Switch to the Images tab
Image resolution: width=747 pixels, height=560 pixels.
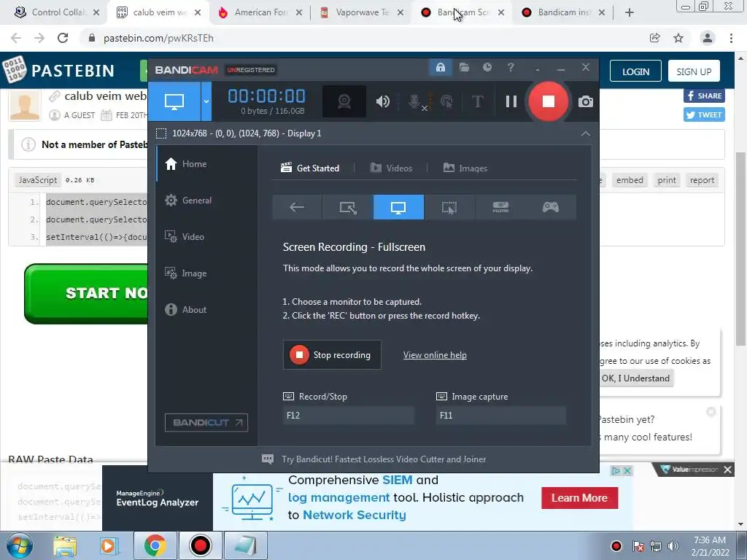pyautogui.click(x=465, y=168)
